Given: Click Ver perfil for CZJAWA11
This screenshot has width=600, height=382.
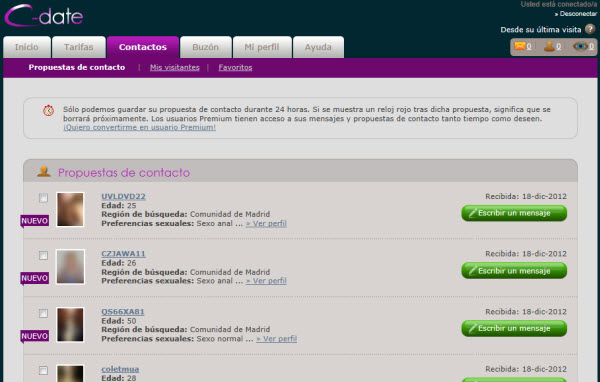Looking at the screenshot, I should pos(266,281).
